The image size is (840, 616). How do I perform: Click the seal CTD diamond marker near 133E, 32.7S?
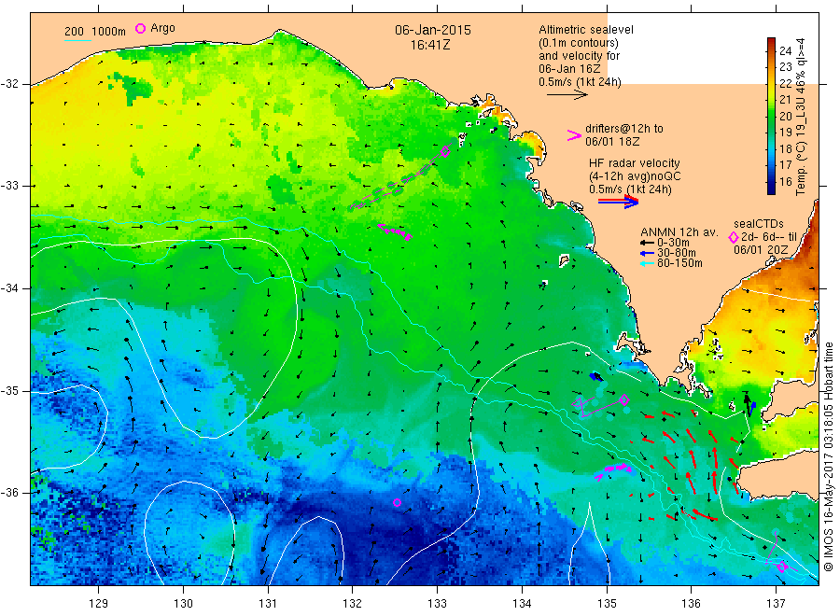point(445,151)
